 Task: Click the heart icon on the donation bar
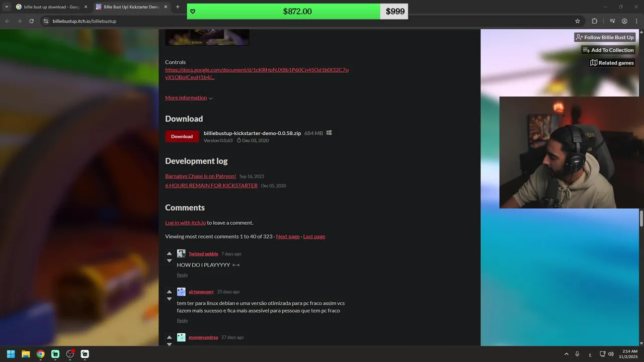tap(193, 12)
